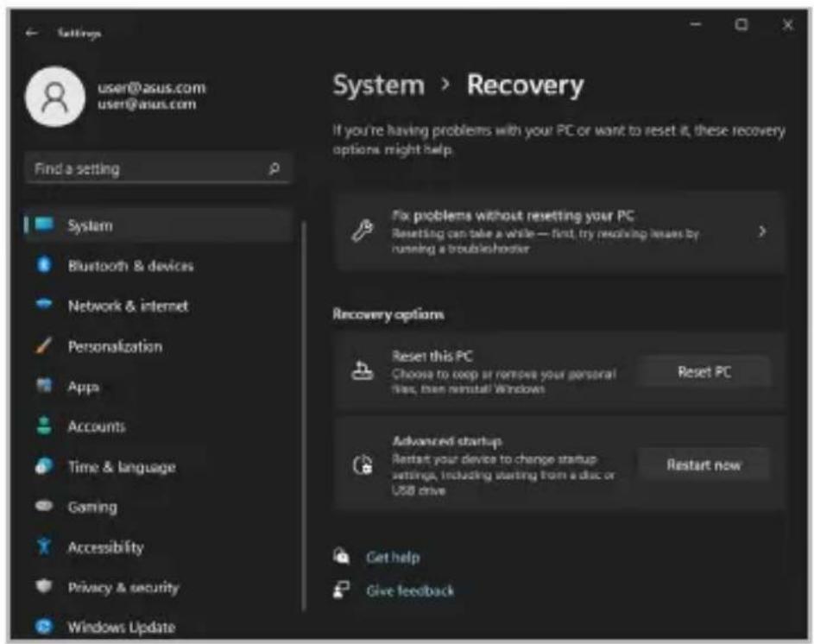Click the search magnifier icon
Image resolution: width=814 pixels, height=644 pixels.
point(274,168)
